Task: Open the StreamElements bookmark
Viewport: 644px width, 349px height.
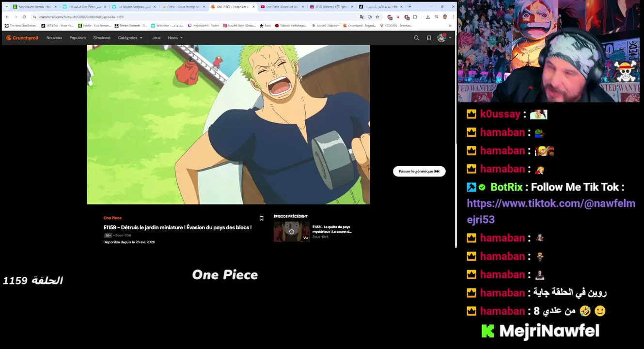Action: click(x=131, y=26)
